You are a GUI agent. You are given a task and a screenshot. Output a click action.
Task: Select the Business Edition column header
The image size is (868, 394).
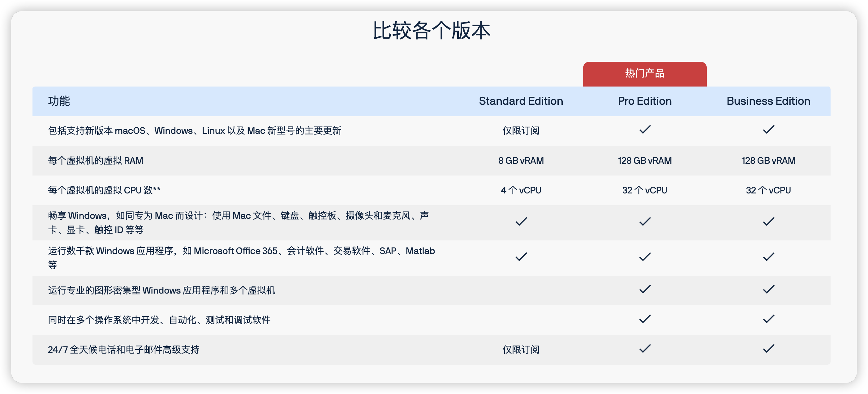tap(768, 101)
